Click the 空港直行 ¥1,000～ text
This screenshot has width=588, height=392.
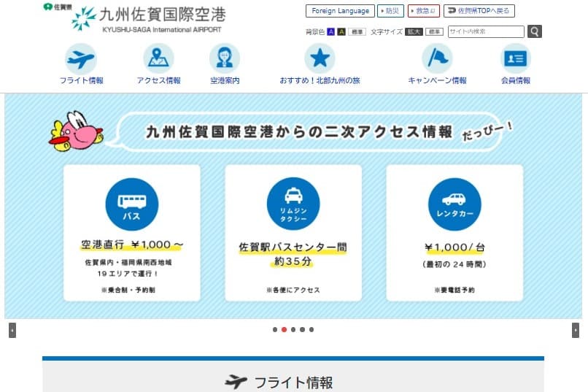(x=132, y=245)
